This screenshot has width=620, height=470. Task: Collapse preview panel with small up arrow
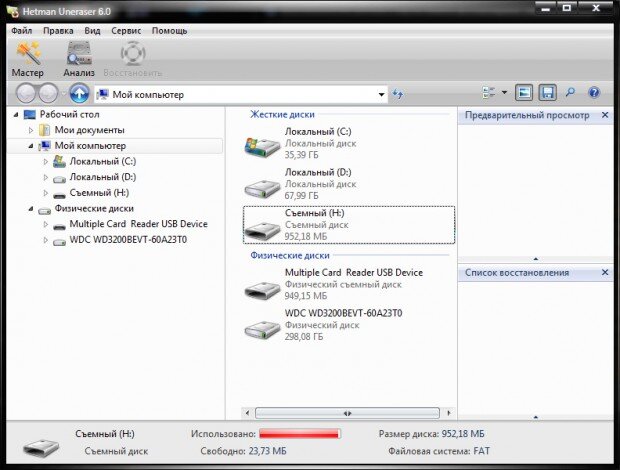click(x=536, y=259)
